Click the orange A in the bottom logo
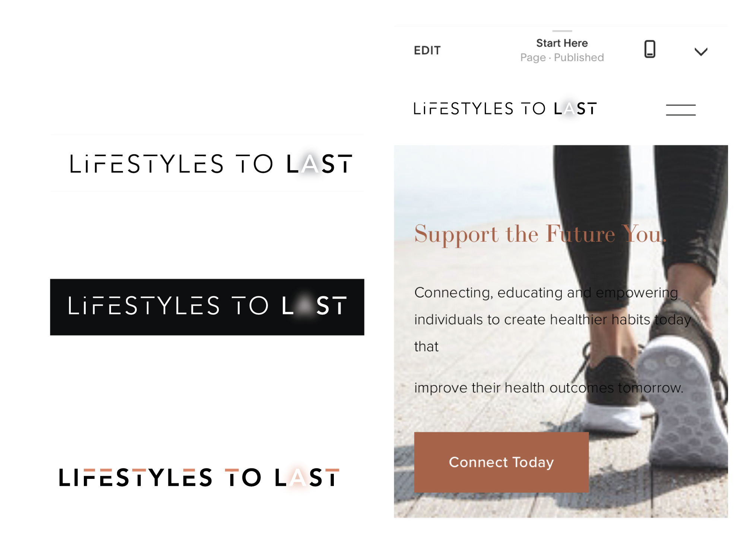Viewport: 756px width, 534px height. (297, 477)
